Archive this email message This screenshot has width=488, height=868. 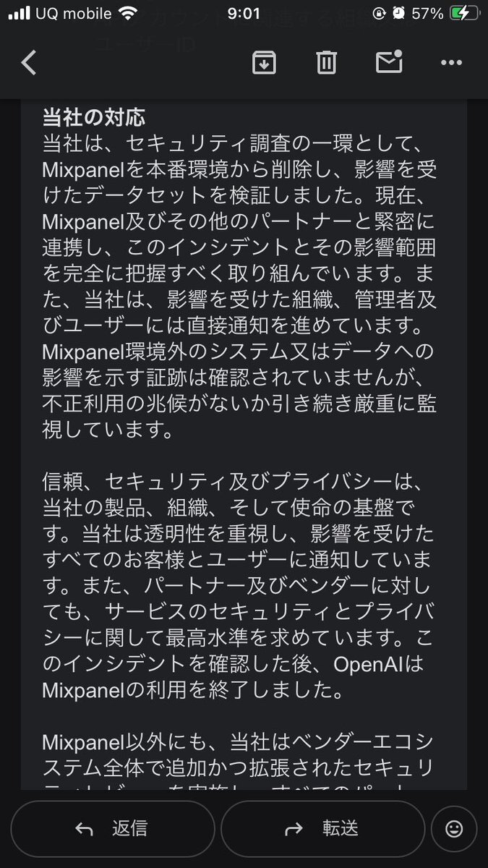pyautogui.click(x=264, y=64)
